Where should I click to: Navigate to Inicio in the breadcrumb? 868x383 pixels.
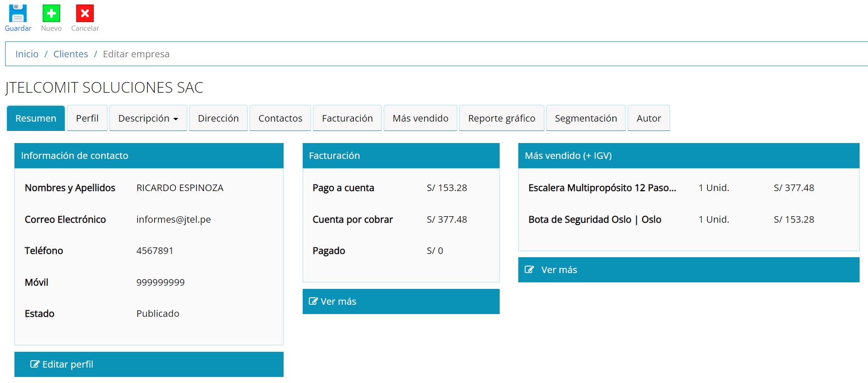point(27,54)
